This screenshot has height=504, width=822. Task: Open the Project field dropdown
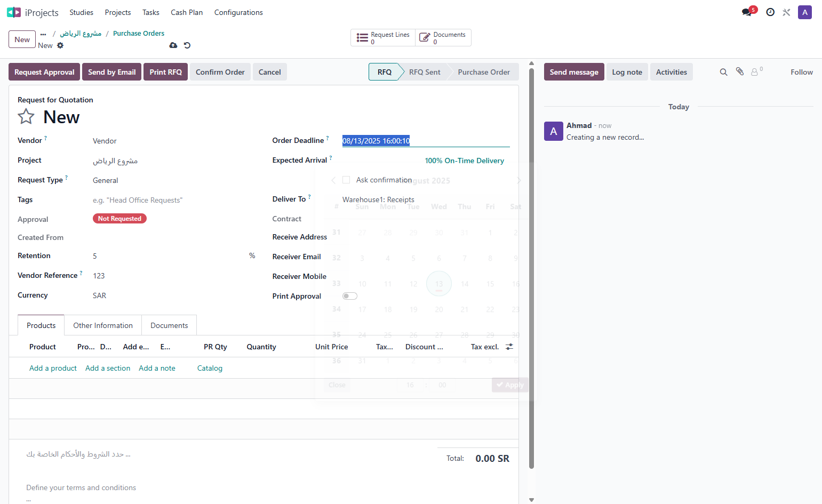(174, 161)
